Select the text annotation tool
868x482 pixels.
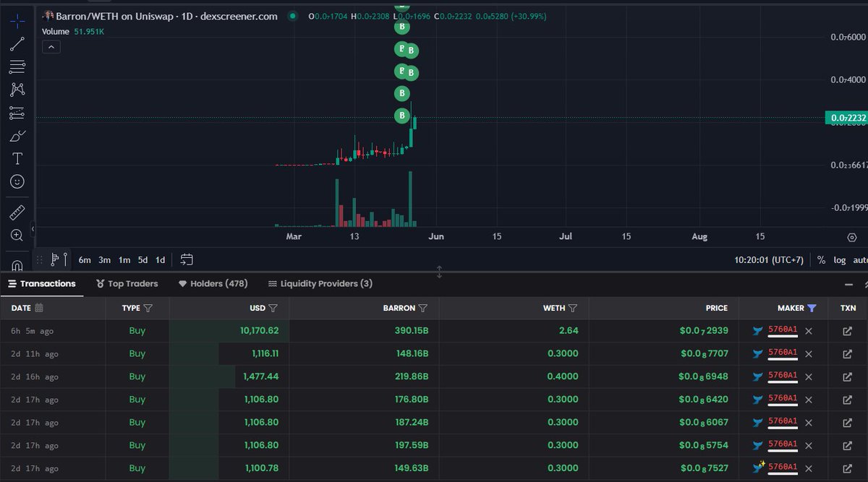[x=17, y=159]
